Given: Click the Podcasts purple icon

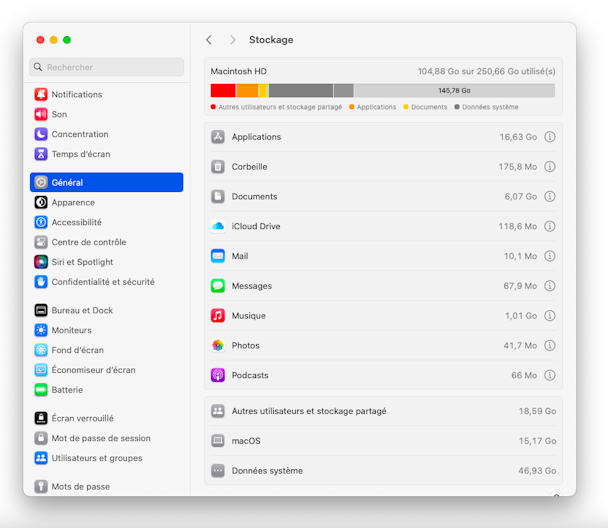Looking at the screenshot, I should 218,375.
